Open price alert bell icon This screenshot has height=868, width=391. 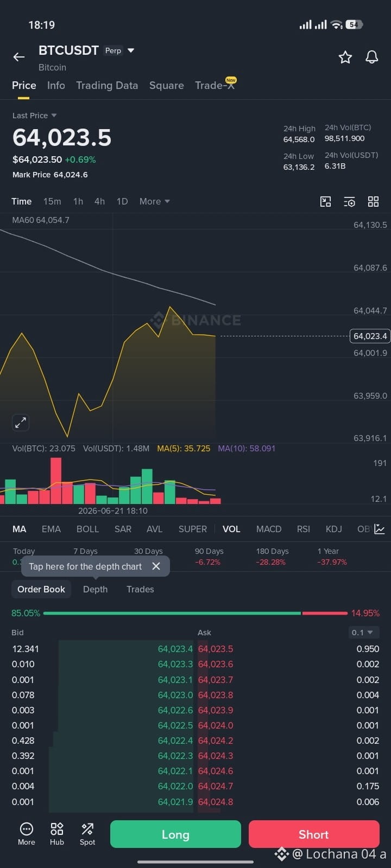[372, 57]
